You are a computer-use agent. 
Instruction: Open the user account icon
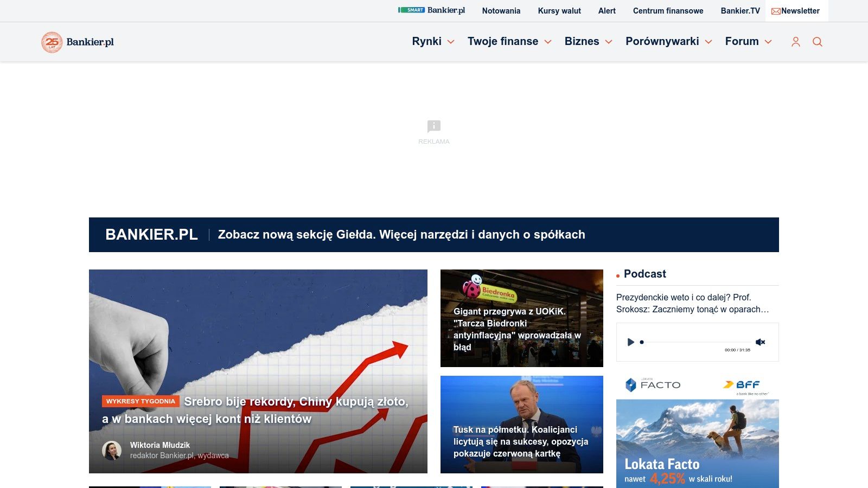point(796,42)
